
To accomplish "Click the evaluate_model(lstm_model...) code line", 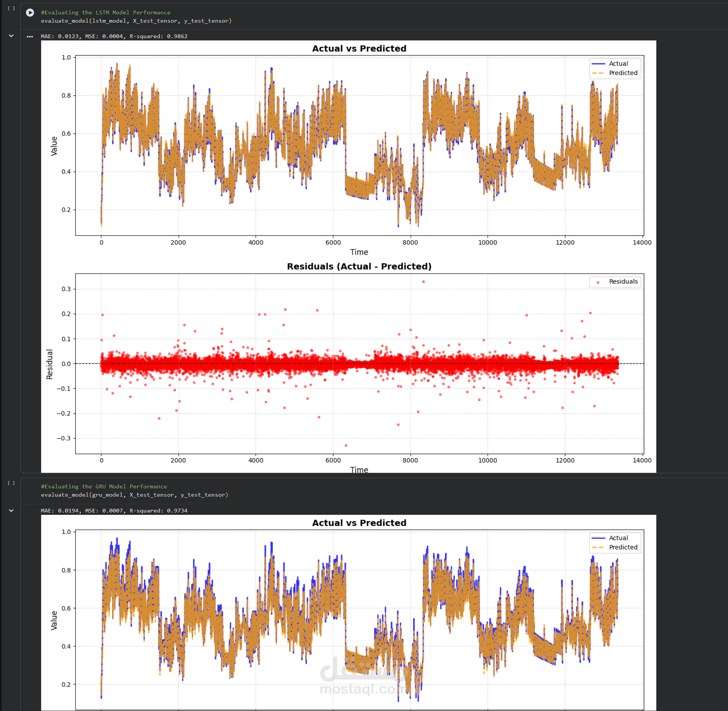I will pos(136,21).
